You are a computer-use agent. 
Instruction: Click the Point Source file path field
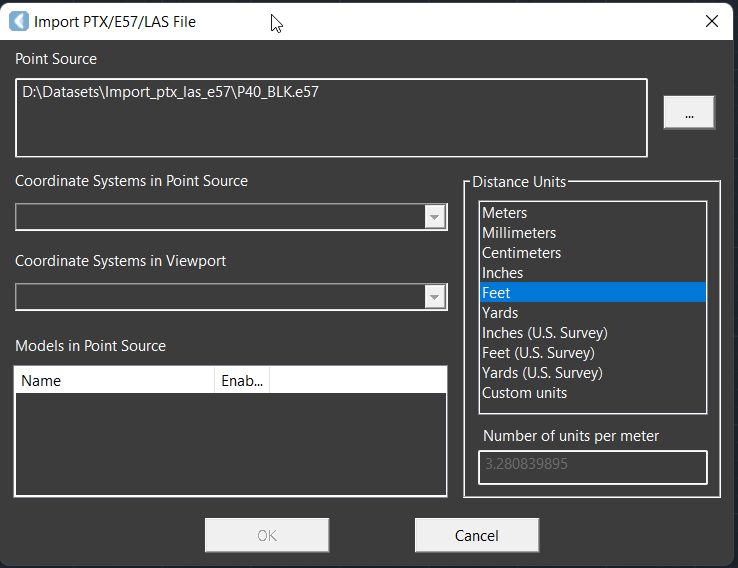coord(330,117)
